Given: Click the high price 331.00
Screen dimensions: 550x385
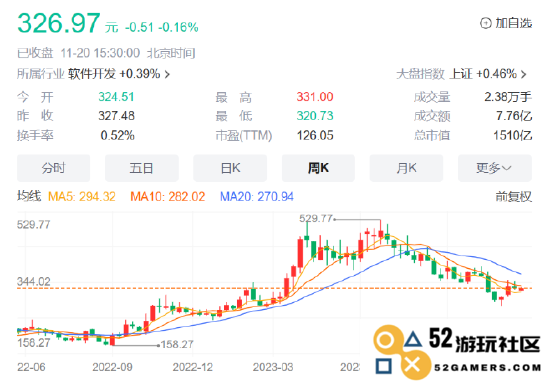Looking at the screenshot, I should point(315,97).
